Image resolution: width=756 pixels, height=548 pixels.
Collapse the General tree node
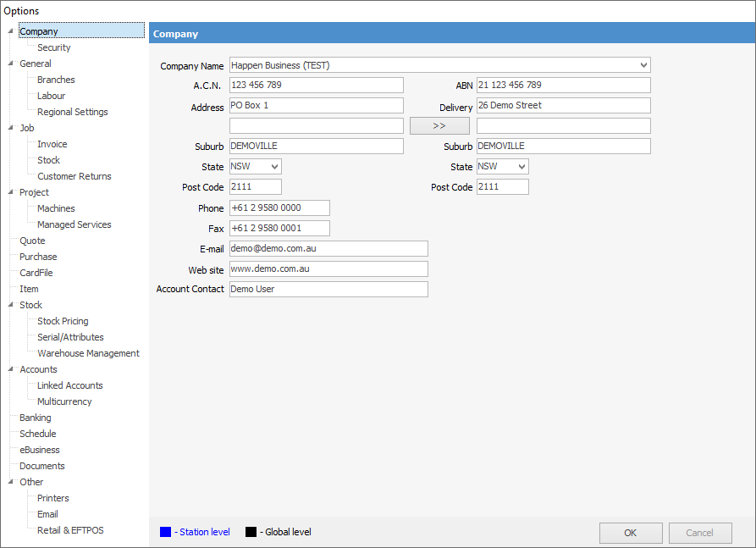tap(10, 64)
